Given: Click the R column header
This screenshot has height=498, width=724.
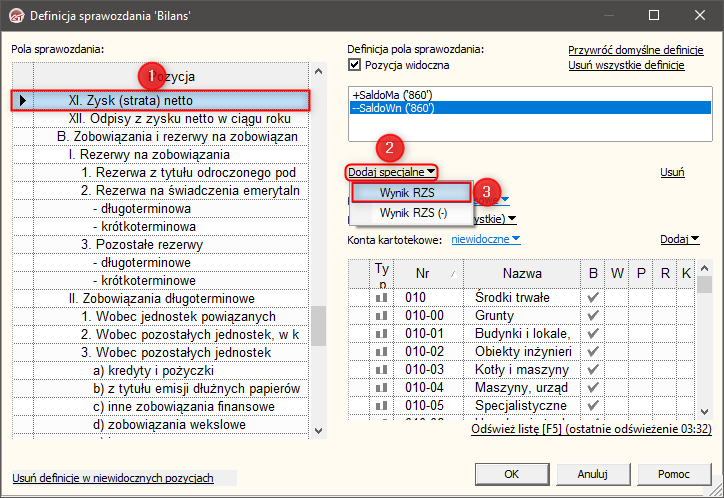Looking at the screenshot, I should [665, 273].
